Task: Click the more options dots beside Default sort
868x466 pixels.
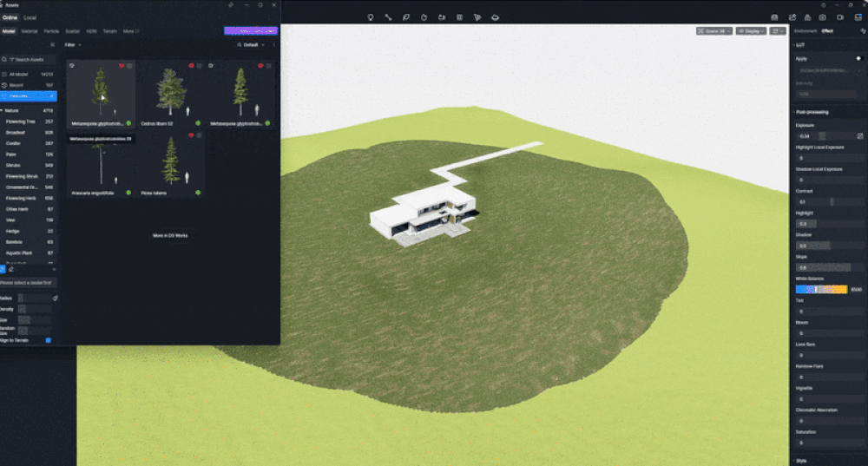Action: tap(274, 45)
